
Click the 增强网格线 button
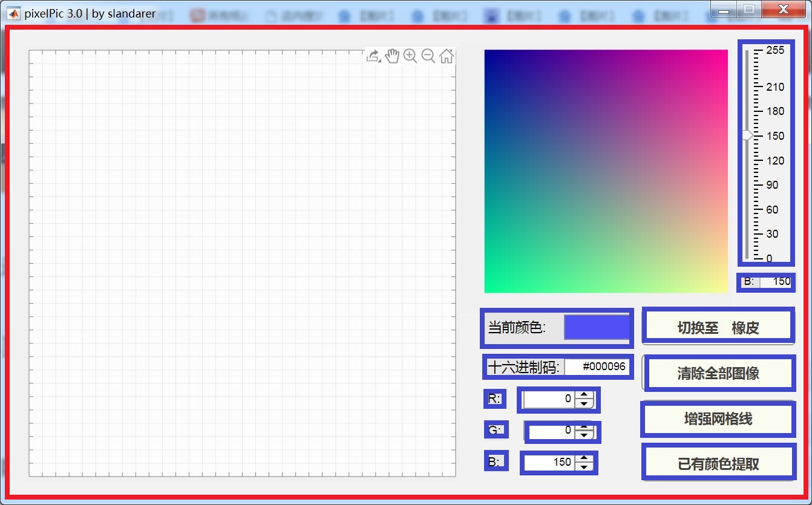coord(718,419)
